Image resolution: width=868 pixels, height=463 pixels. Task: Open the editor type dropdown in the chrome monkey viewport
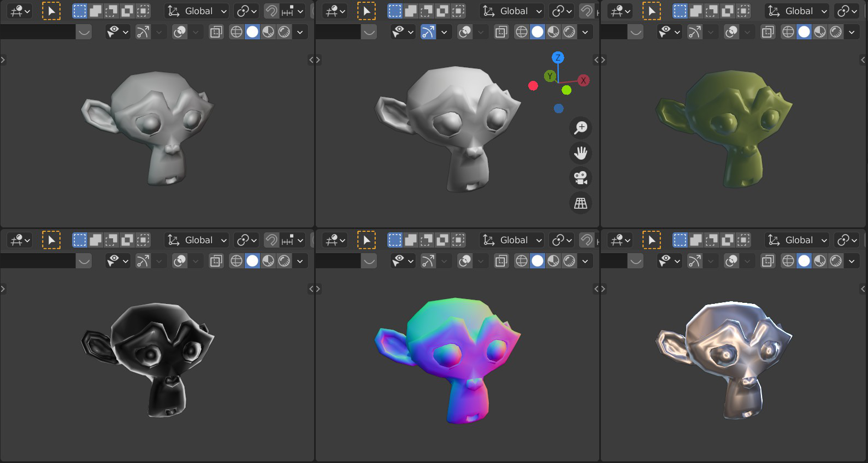[x=620, y=240]
